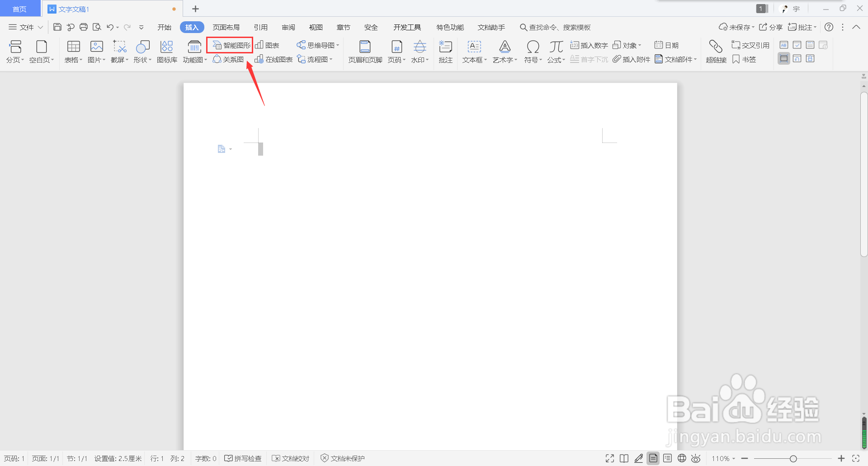Insert checkbox content control icon
The width and height of the screenshot is (868, 466).
[797, 45]
